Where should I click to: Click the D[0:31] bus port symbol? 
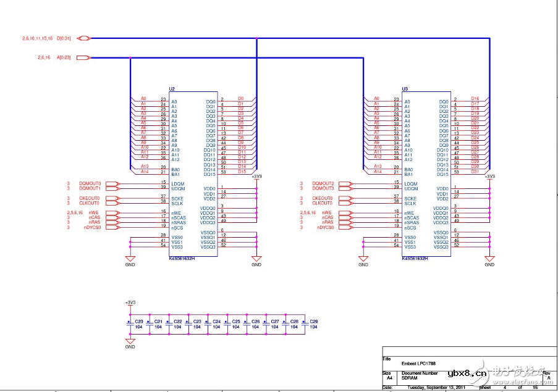[83, 38]
